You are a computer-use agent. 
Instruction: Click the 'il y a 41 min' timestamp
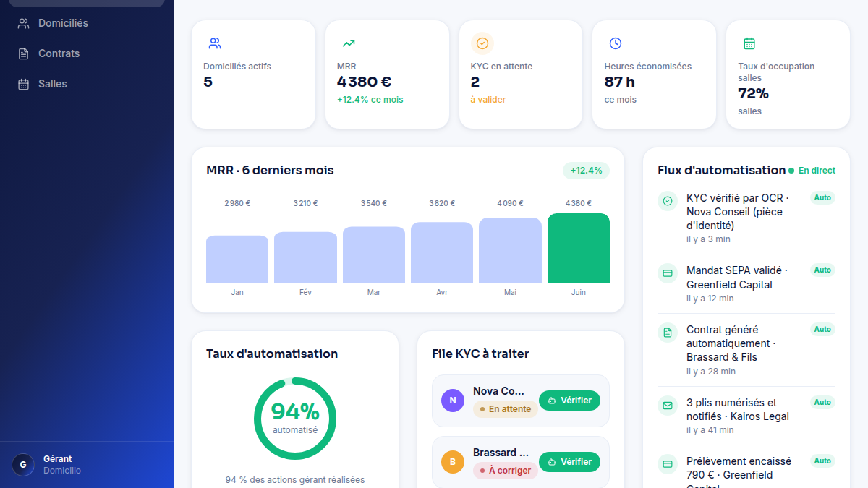[x=710, y=430]
